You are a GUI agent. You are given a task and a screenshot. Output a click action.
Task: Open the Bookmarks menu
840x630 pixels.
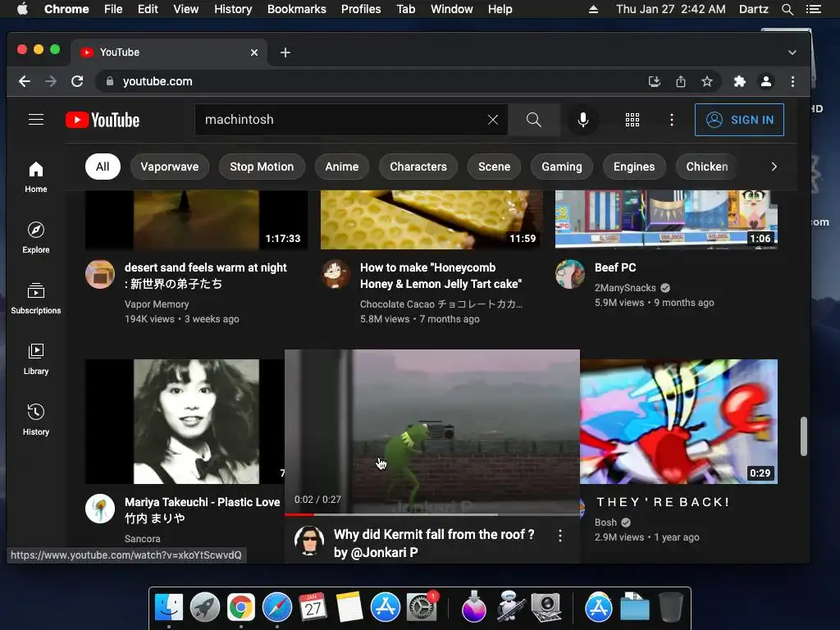[297, 9]
